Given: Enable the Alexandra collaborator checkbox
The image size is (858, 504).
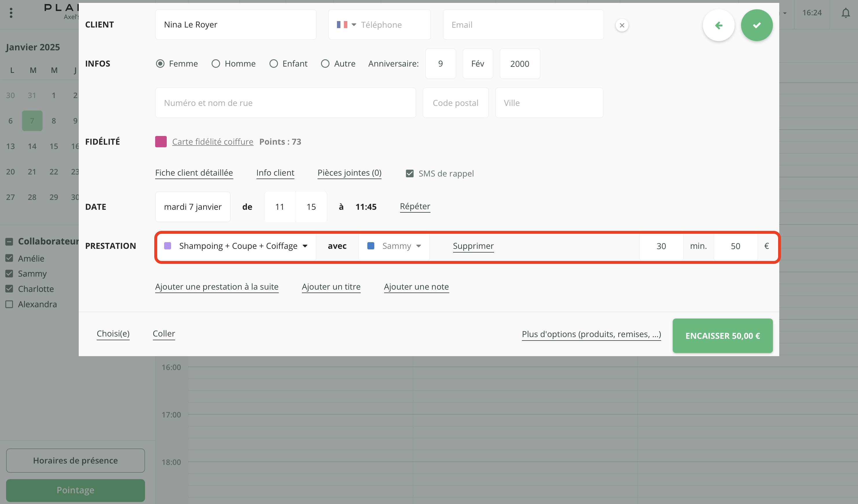Looking at the screenshot, I should [x=9, y=304].
